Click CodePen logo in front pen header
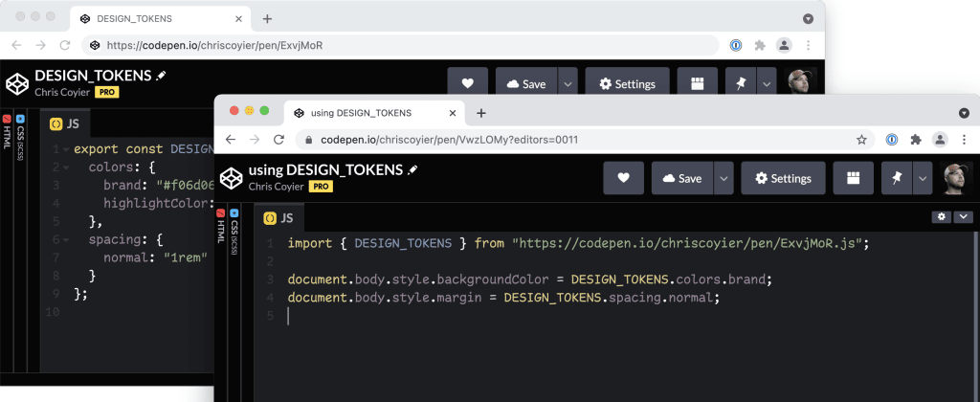The image size is (980, 402). click(x=231, y=178)
